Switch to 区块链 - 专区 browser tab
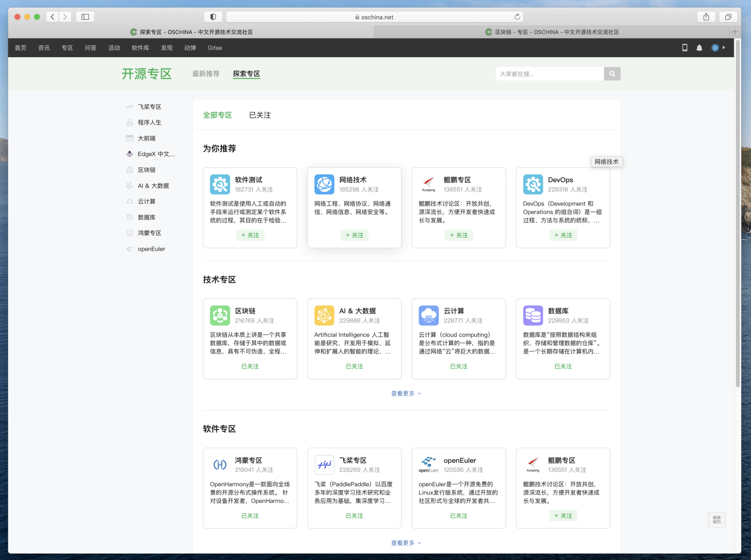The image size is (751, 560). (552, 32)
